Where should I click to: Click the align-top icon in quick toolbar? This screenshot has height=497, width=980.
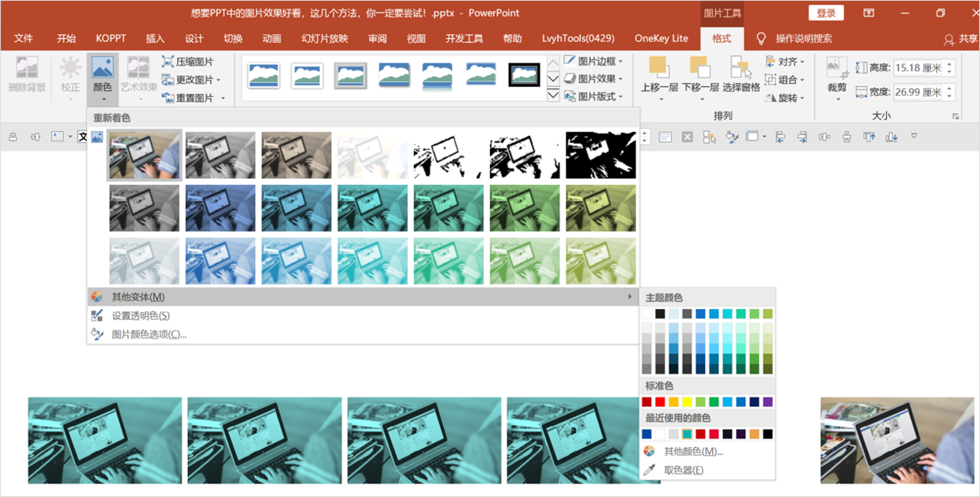pyautogui.click(x=869, y=137)
